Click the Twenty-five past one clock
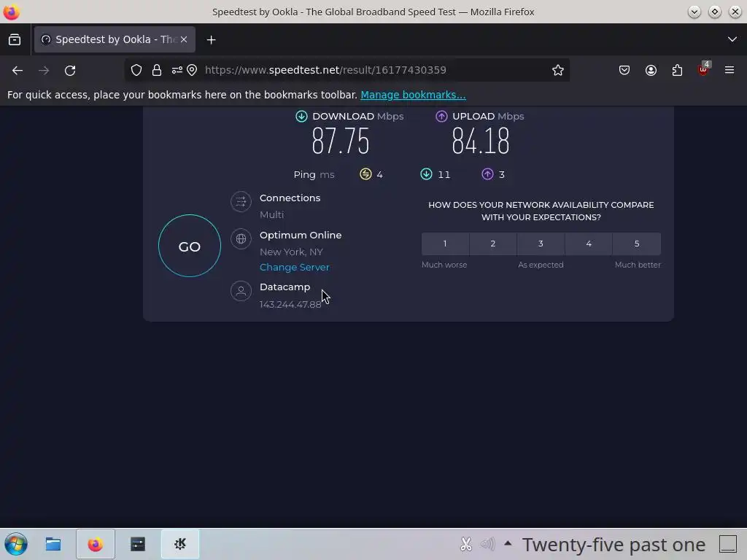The image size is (747, 560). [614, 544]
